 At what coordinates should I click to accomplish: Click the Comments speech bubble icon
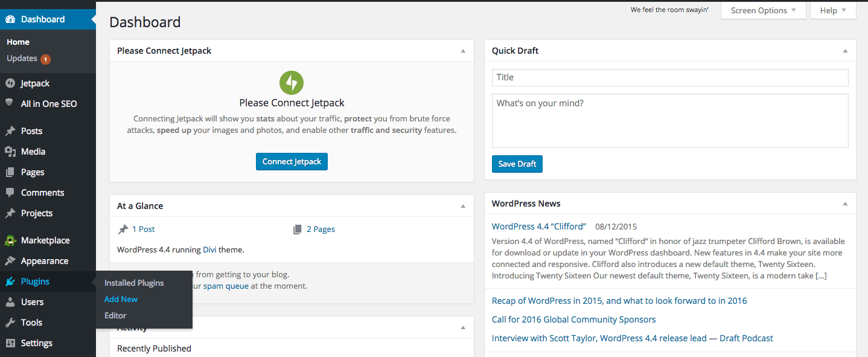point(10,193)
